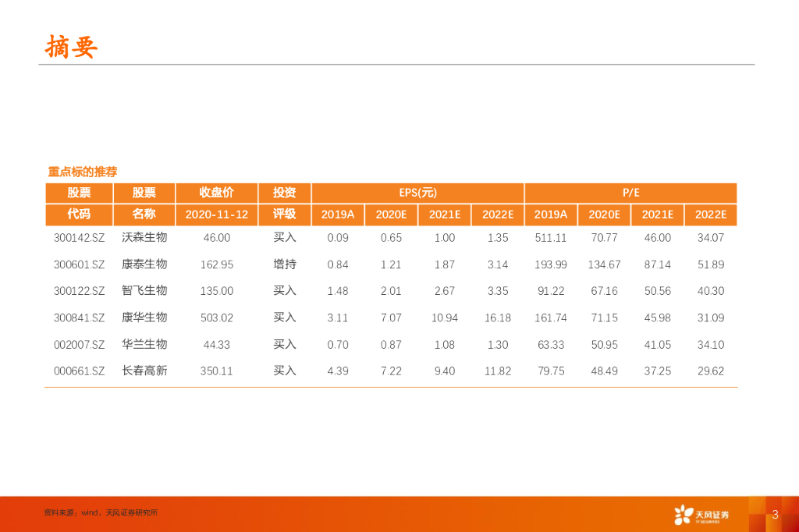This screenshot has height=532, width=799.
Task: Select P/E value 91.22
Action: [x=551, y=291]
